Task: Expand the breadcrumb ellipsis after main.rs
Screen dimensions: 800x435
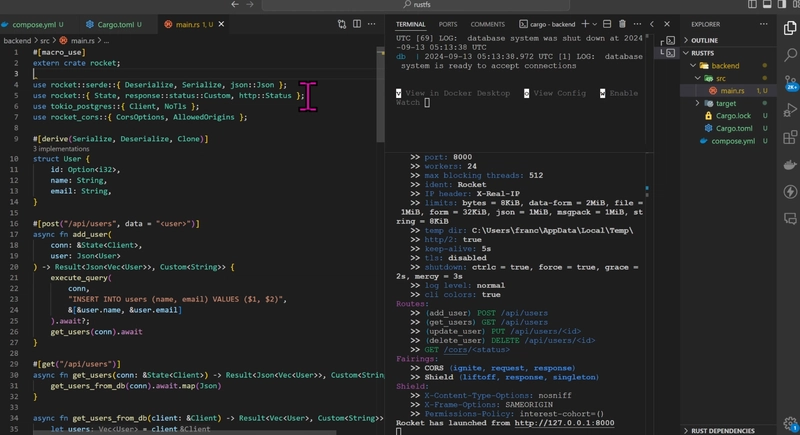Action: coord(106,40)
